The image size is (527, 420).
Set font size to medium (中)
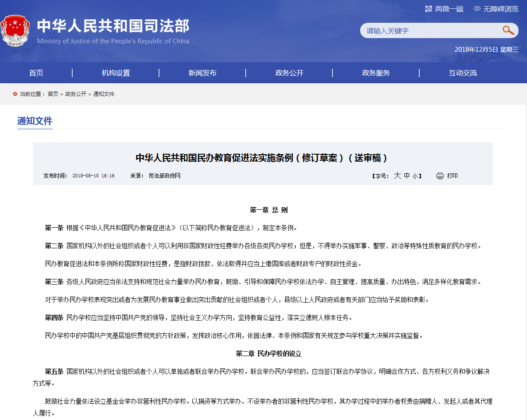(x=407, y=176)
